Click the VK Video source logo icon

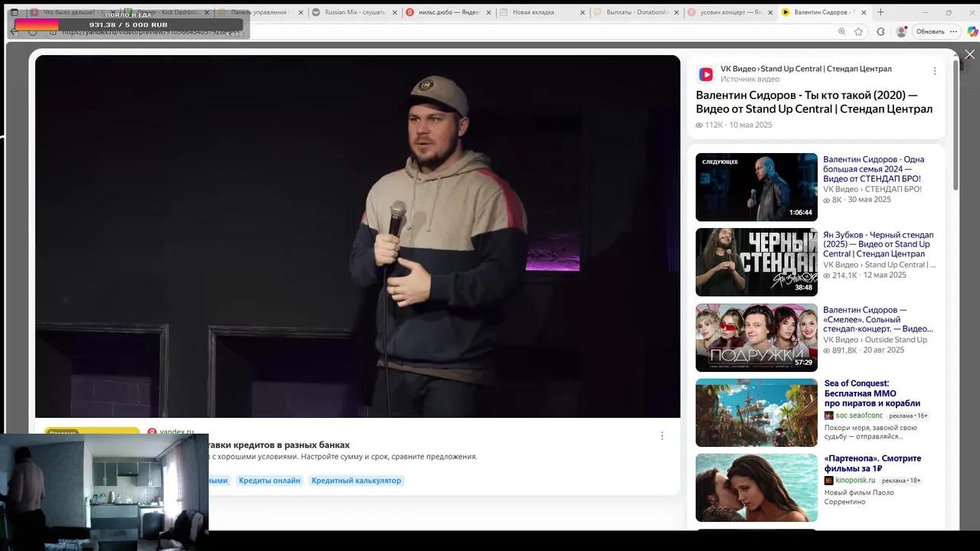[x=706, y=74]
